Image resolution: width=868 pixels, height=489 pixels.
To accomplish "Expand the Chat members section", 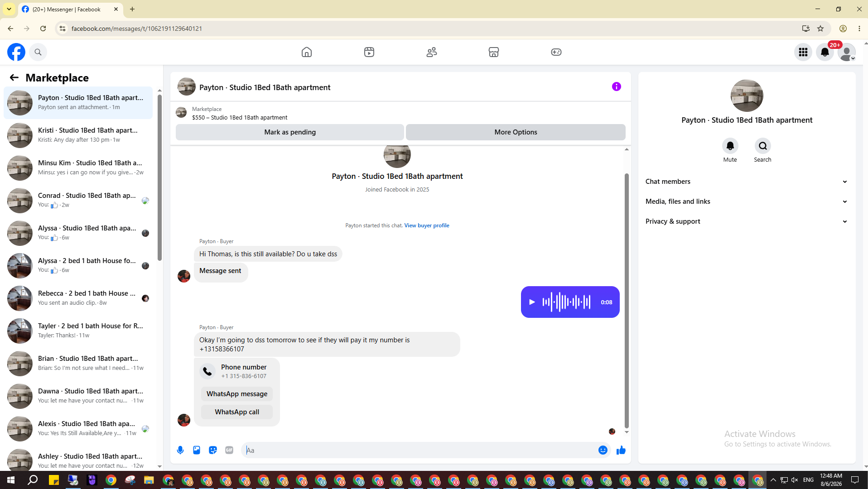I will click(x=747, y=182).
